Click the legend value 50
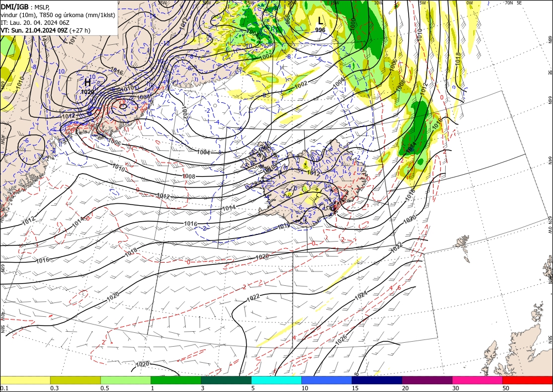Image resolution: width=553 pixels, height=392 pixels. pos(506,388)
